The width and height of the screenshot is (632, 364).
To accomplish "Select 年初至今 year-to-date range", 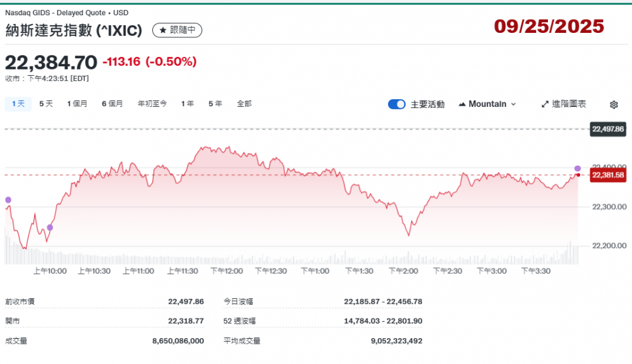I will (152, 104).
